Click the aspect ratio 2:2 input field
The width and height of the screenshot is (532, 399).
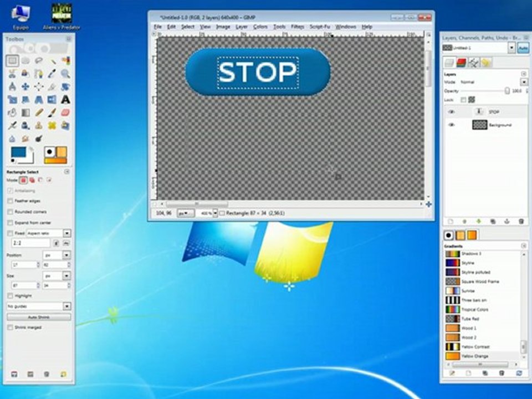31,243
